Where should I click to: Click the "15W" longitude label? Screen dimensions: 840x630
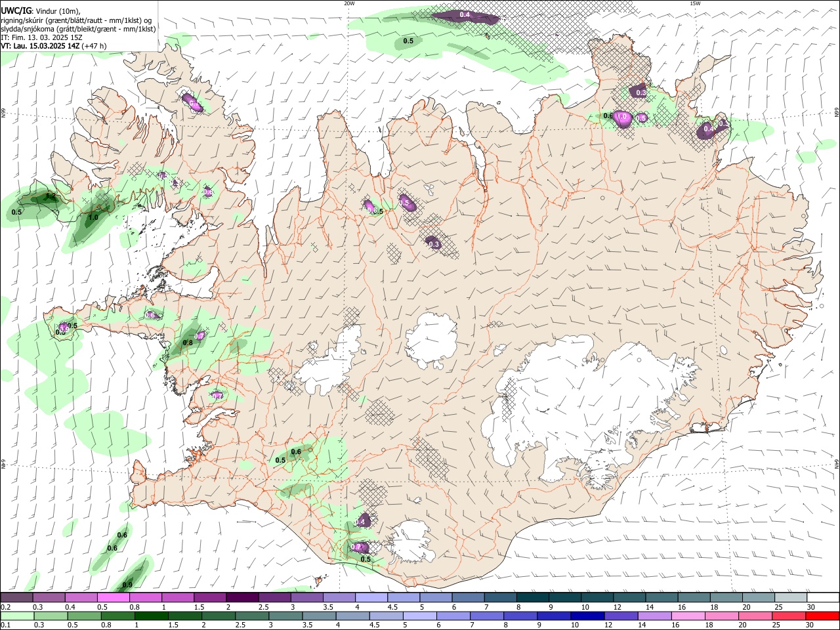(695, 3)
